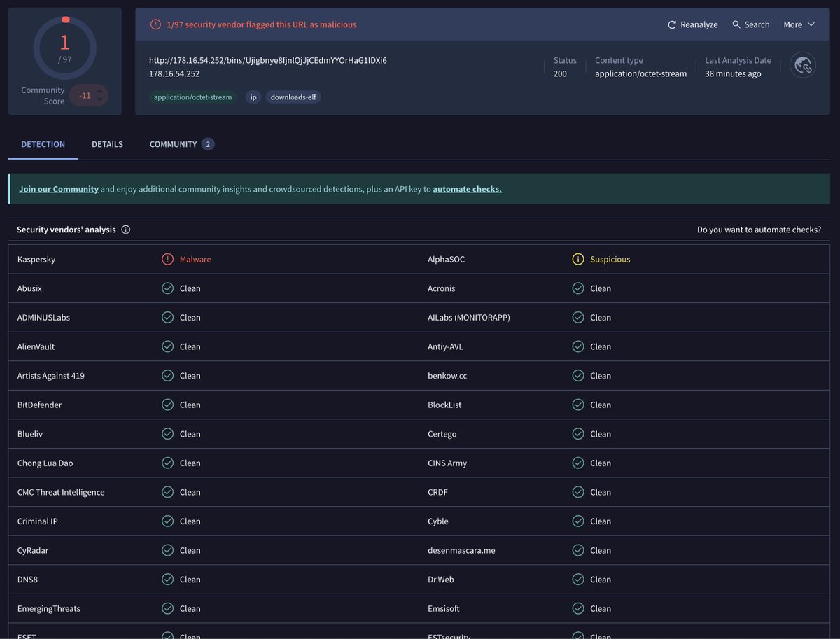Click the Clean checkmark icon for Acronis
Screen dimensions: 840x639
578,288
